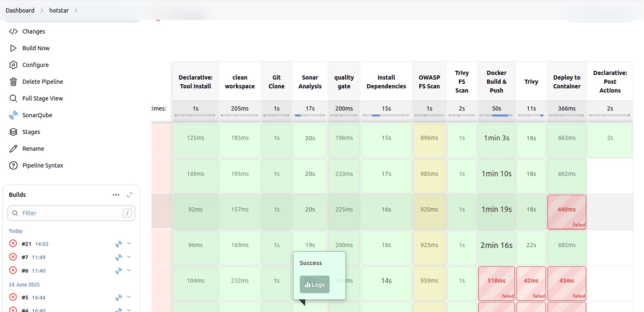Click the 896ms OWASP FS Scan cell
Screen dimensions: 644x312
[429, 140]
